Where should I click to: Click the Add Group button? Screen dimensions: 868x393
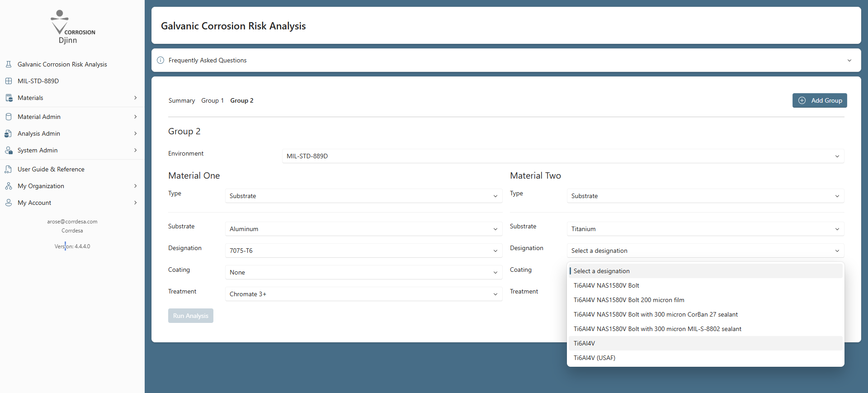click(x=819, y=100)
